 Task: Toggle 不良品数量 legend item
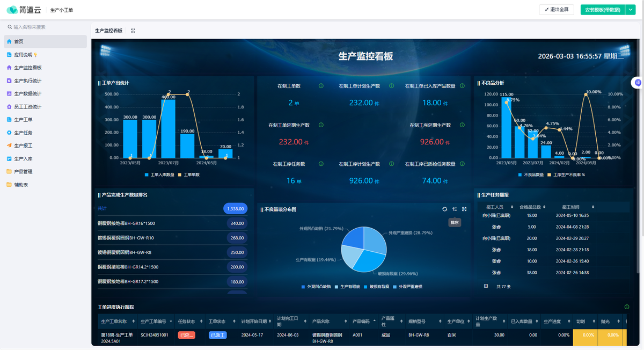531,174
